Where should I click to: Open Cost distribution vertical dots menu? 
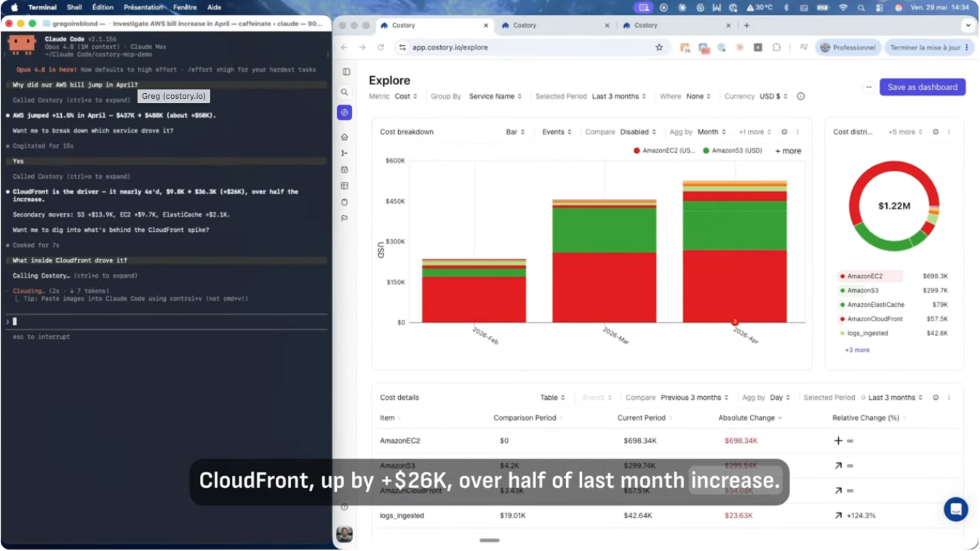(949, 132)
